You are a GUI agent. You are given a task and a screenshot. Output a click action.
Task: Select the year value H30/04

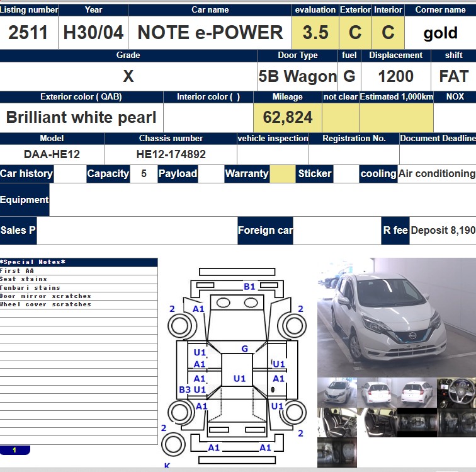point(93,33)
